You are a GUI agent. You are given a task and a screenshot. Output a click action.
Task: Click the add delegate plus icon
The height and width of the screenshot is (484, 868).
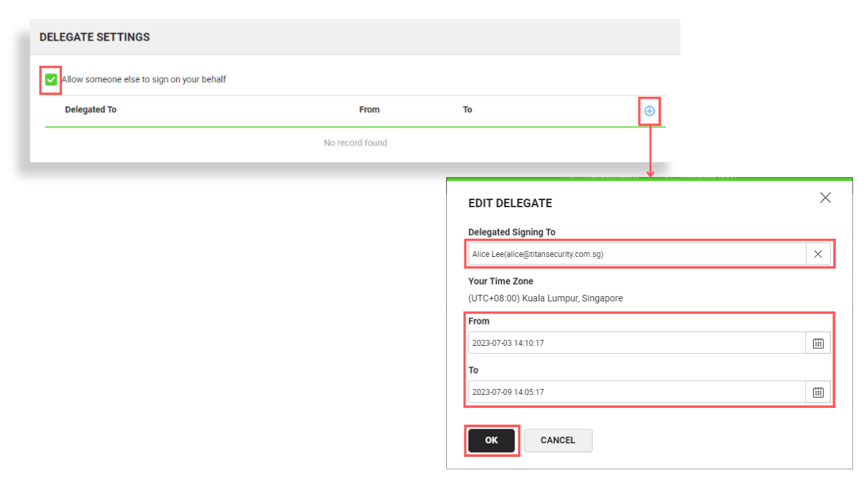(x=649, y=111)
